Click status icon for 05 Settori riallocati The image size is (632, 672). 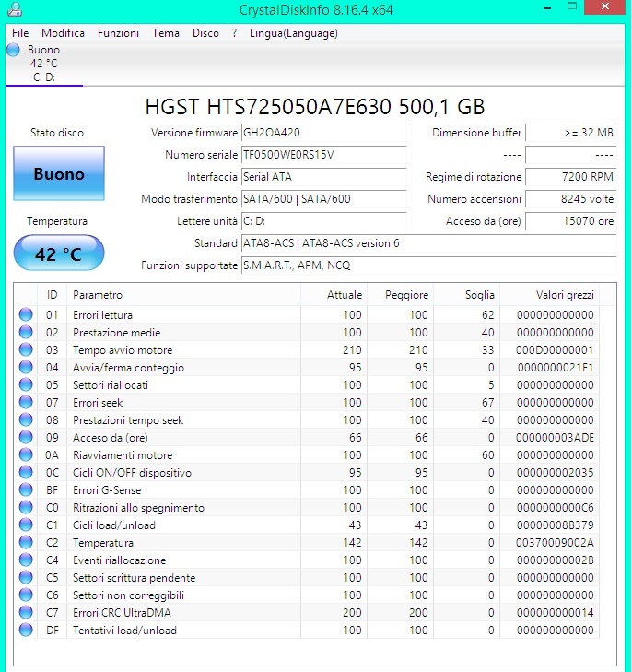[x=26, y=385]
